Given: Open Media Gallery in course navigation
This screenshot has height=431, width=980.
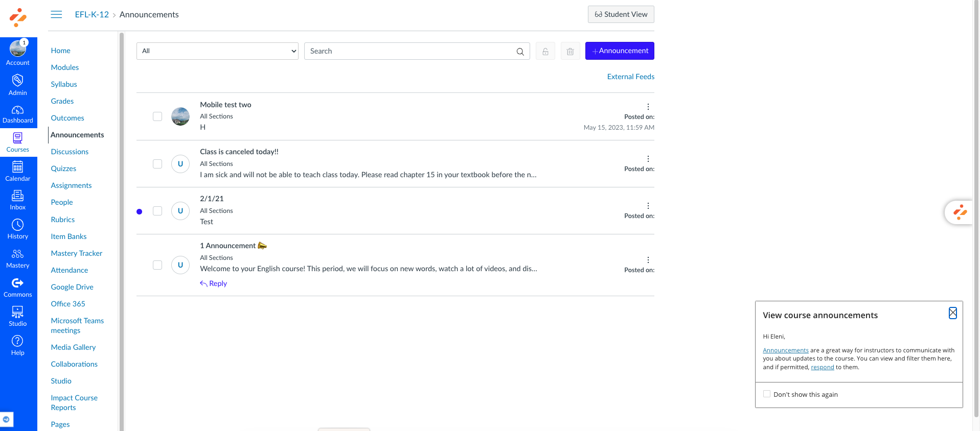Looking at the screenshot, I should click(73, 347).
